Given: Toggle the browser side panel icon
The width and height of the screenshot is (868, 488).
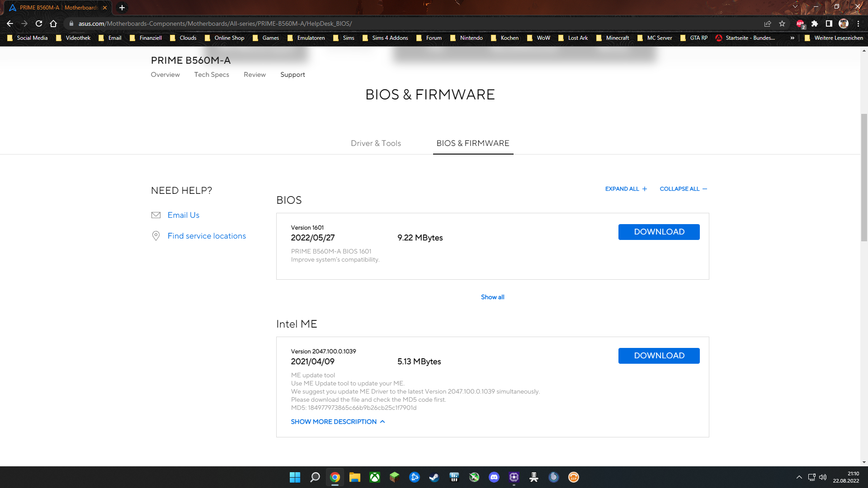Looking at the screenshot, I should pyautogui.click(x=829, y=23).
